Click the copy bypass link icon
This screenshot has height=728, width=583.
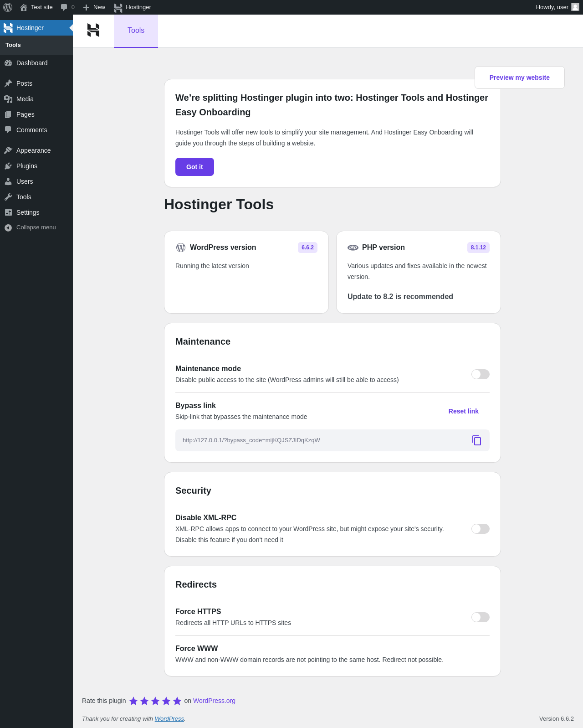(476, 440)
